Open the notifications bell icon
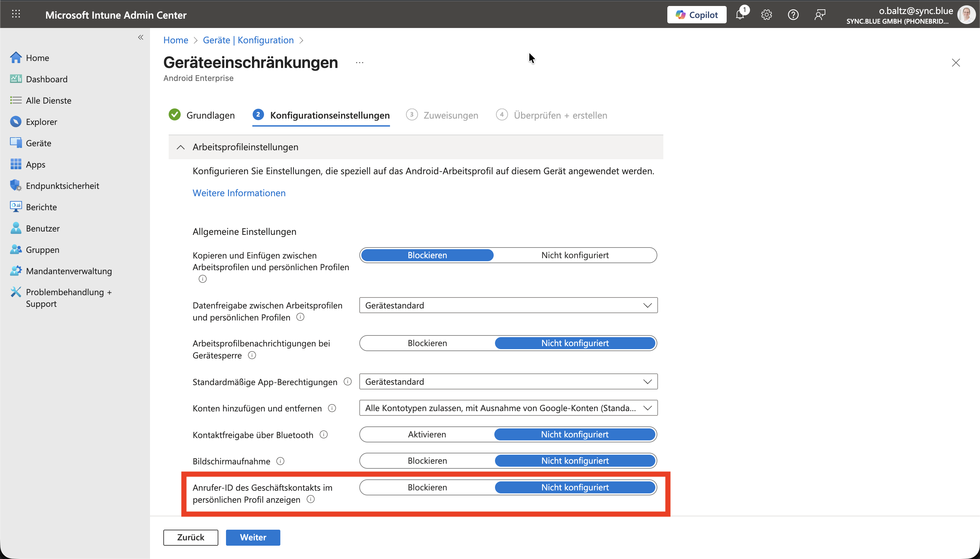Viewport: 980px width, 559px height. pyautogui.click(x=740, y=15)
